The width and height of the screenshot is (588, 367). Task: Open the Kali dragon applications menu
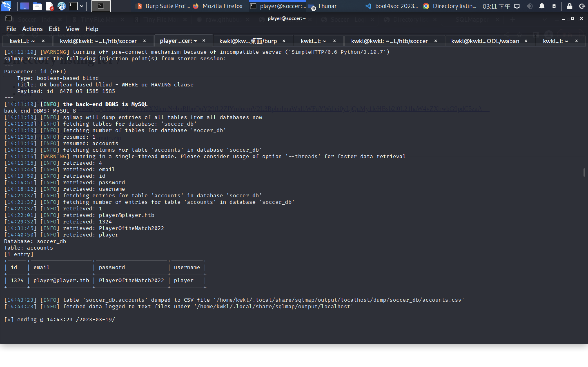(6, 6)
